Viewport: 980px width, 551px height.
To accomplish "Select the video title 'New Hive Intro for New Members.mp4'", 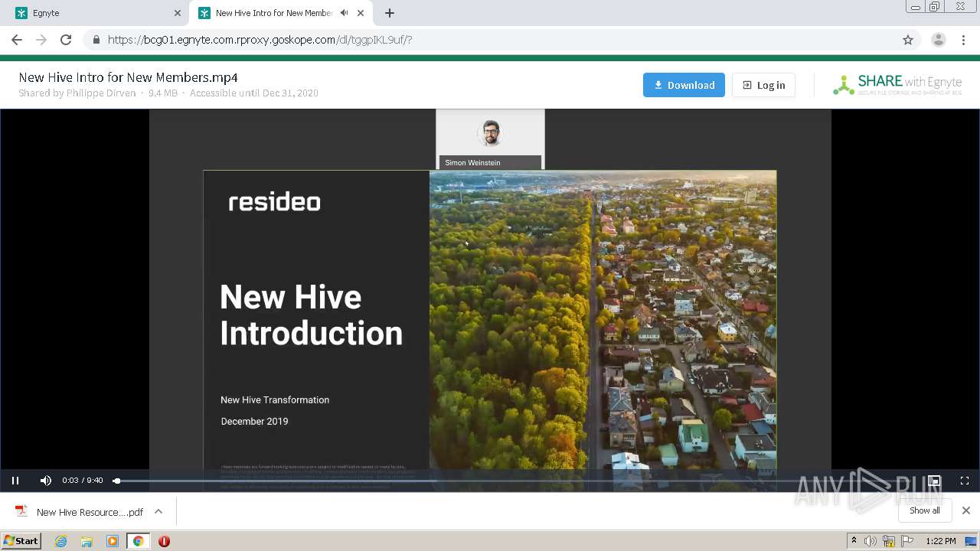I will coord(129,77).
